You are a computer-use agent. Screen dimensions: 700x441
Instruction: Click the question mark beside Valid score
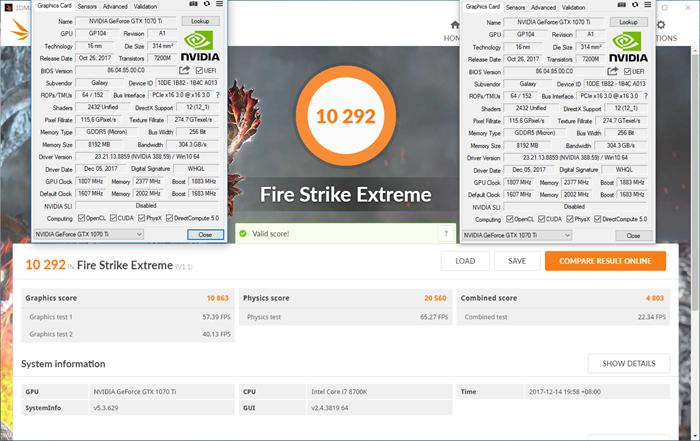445,233
